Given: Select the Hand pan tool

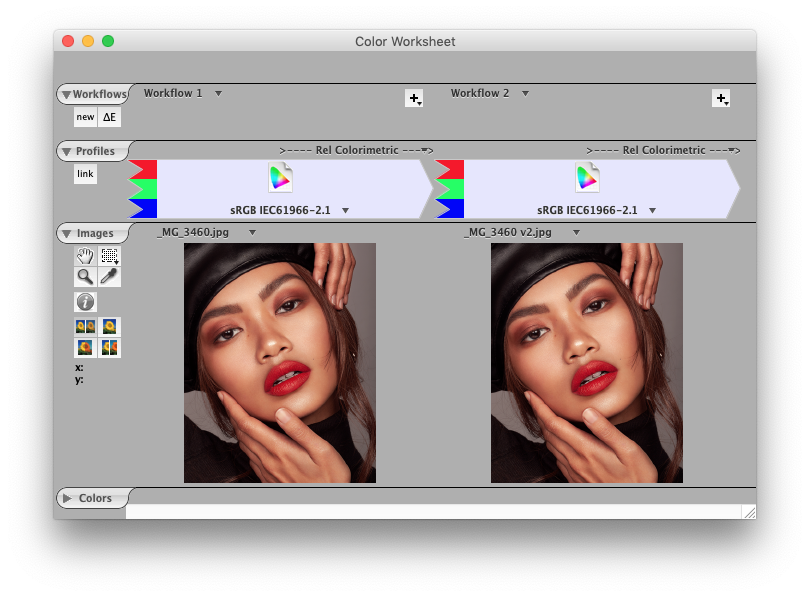Looking at the screenshot, I should (x=85, y=256).
